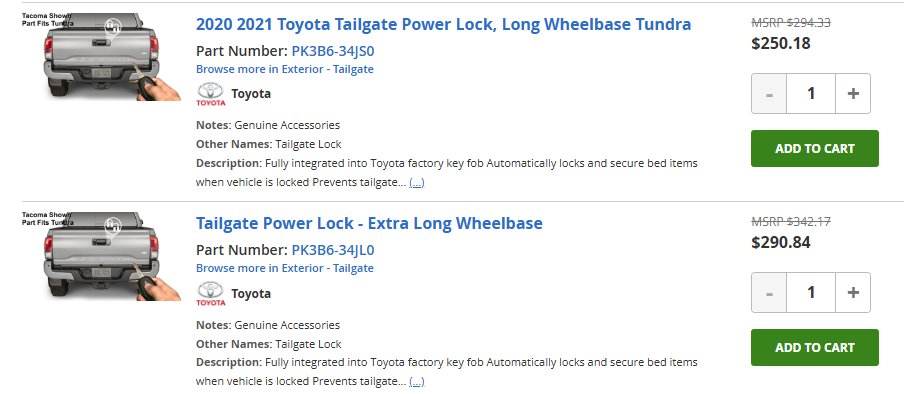Open Tailgate Power Lock - Extra Long Wheelbase title
This screenshot has width=904, height=394.
tap(369, 223)
